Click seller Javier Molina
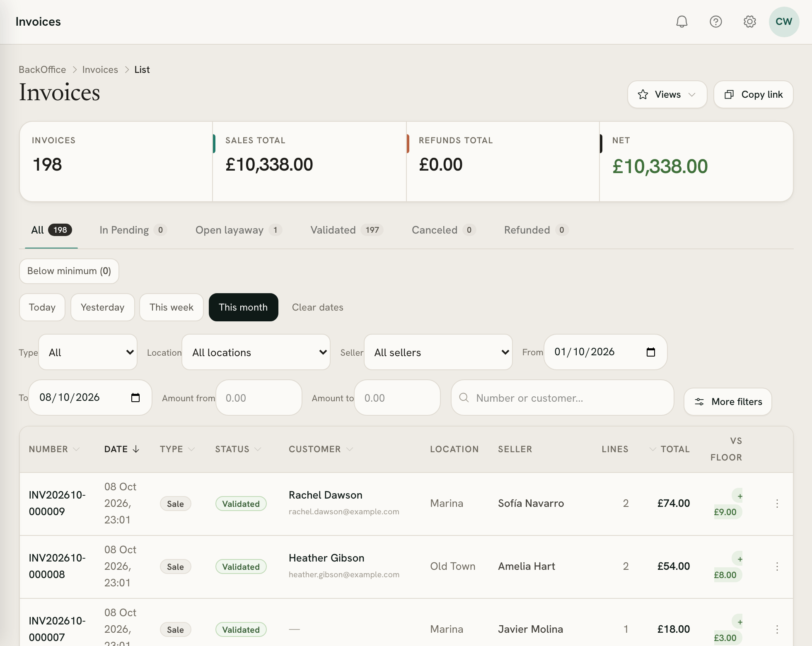Image resolution: width=812 pixels, height=646 pixels. coord(530,629)
